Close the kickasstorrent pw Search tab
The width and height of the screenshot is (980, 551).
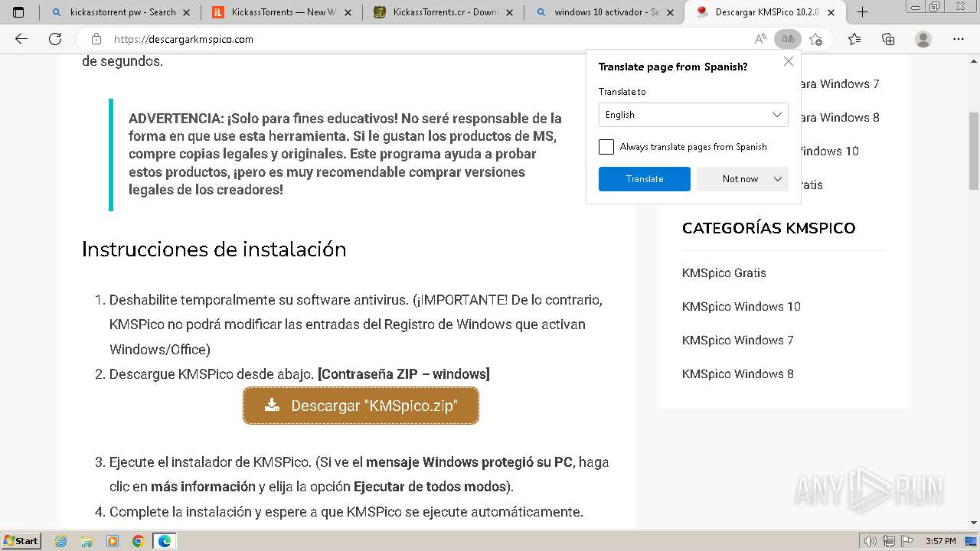tap(186, 12)
